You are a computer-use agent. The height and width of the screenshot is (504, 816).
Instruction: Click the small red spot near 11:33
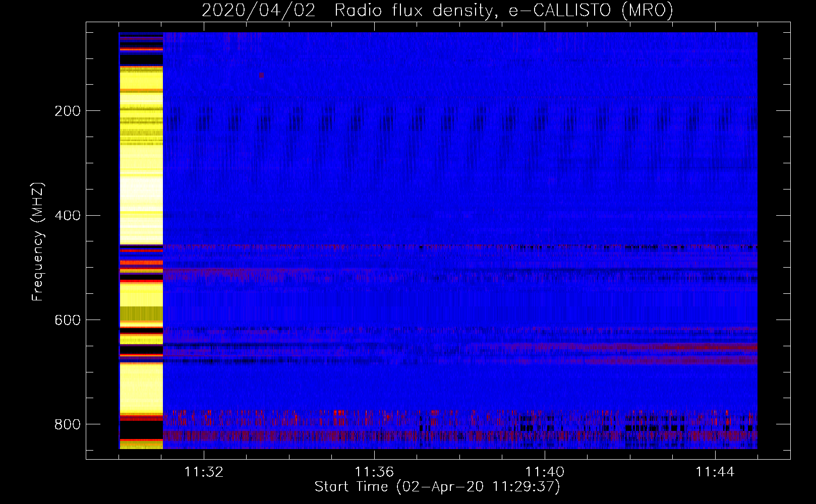point(261,75)
